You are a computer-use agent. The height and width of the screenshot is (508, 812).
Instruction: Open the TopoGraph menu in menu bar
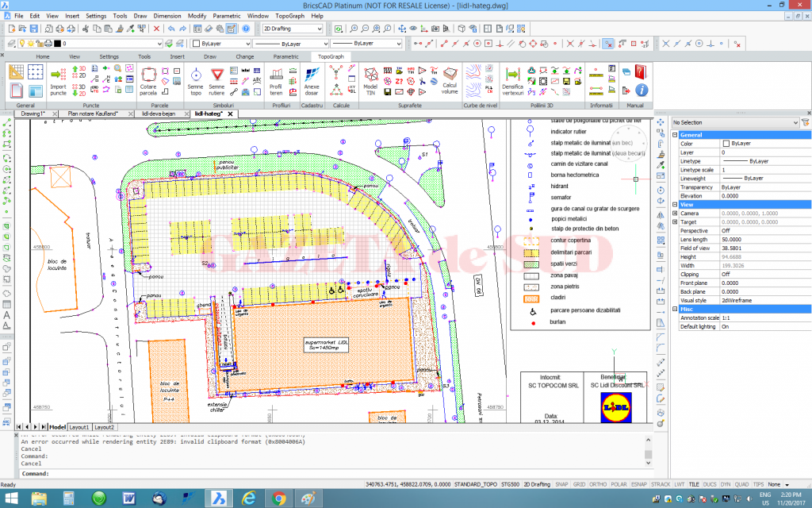pyautogui.click(x=289, y=16)
